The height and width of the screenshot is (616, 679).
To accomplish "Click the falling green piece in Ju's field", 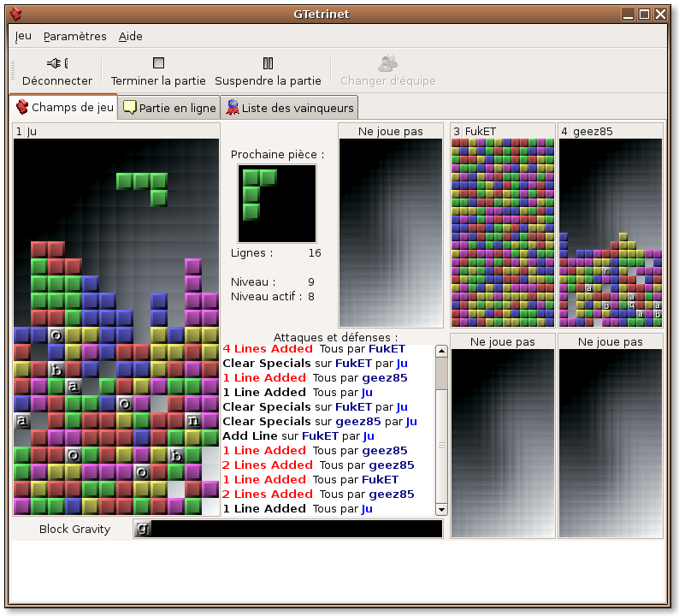I will click(142, 189).
